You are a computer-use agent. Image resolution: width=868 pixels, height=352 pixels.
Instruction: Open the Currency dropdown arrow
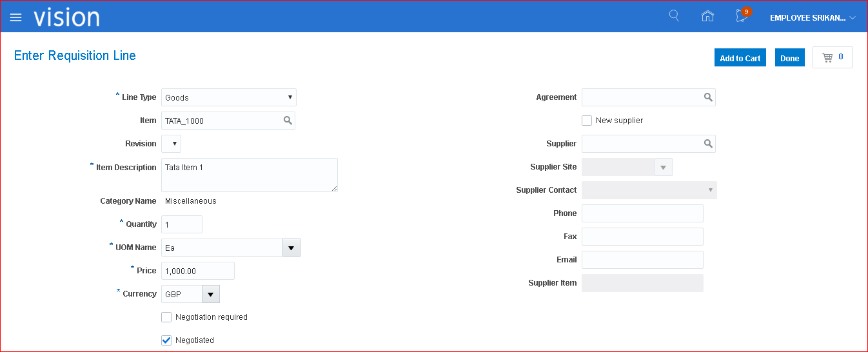(210, 294)
